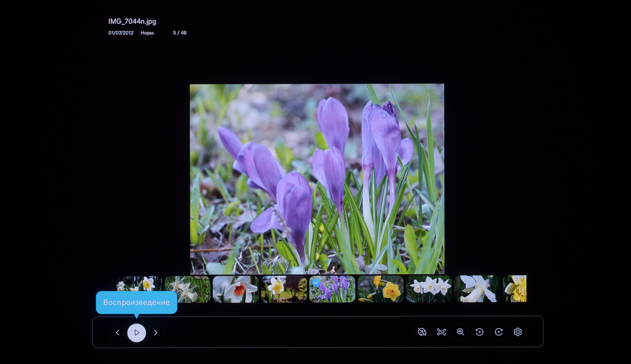Go to the next photo arrow
This screenshot has width=631, height=364.
(x=156, y=333)
